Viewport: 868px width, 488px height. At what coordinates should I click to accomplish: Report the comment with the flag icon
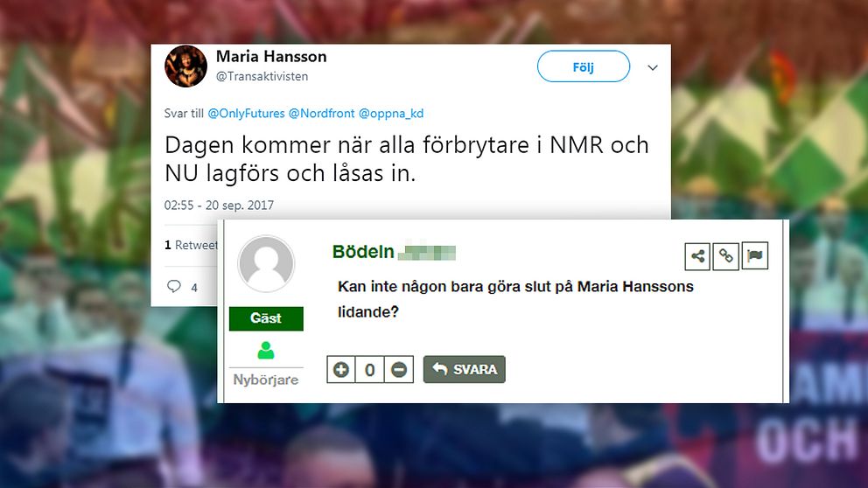coord(754,256)
